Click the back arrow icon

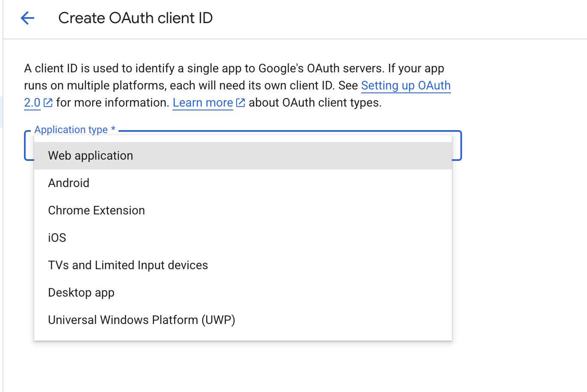(27, 18)
